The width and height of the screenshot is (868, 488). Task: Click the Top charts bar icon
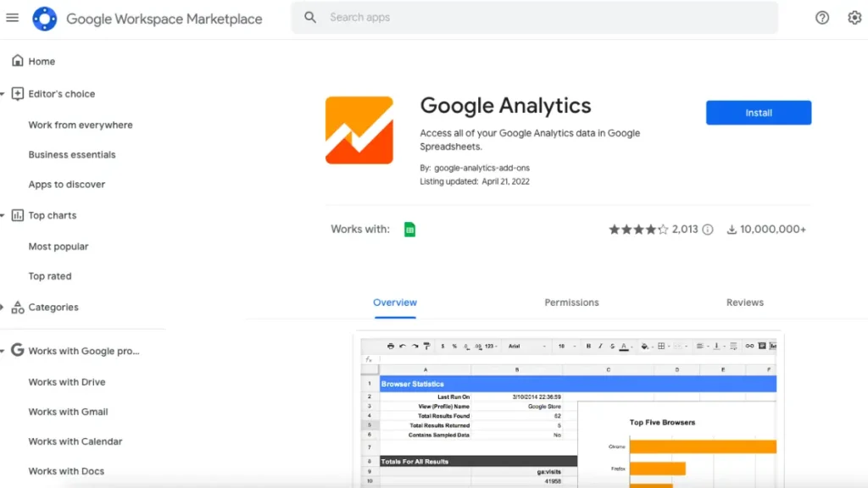coord(18,215)
